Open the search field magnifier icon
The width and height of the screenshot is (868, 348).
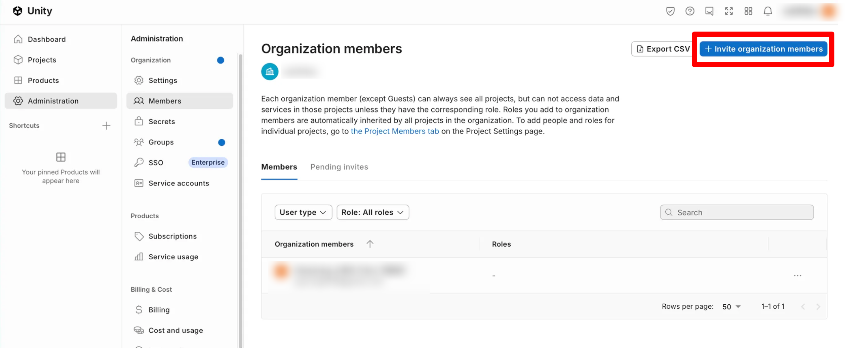pyautogui.click(x=669, y=212)
